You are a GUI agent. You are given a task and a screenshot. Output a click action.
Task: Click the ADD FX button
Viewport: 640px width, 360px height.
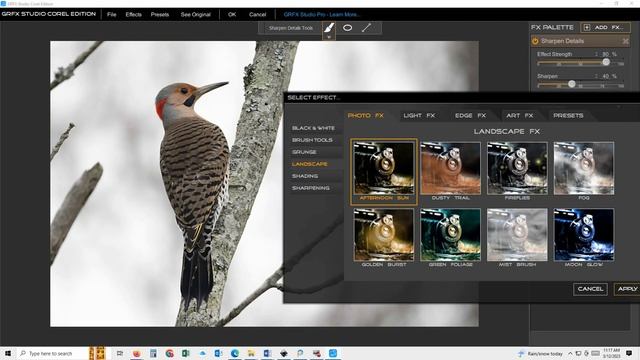(x=605, y=27)
